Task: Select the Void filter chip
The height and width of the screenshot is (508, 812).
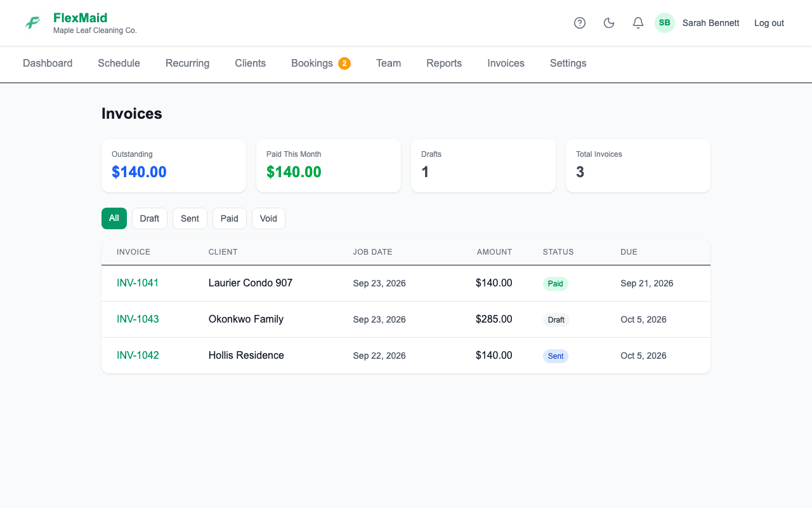Action: [268, 218]
